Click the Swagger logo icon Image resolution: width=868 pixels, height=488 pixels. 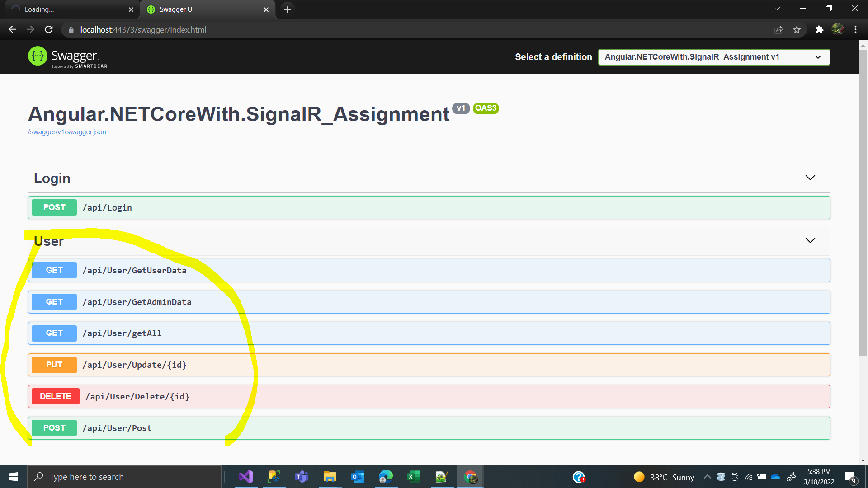[x=38, y=56]
